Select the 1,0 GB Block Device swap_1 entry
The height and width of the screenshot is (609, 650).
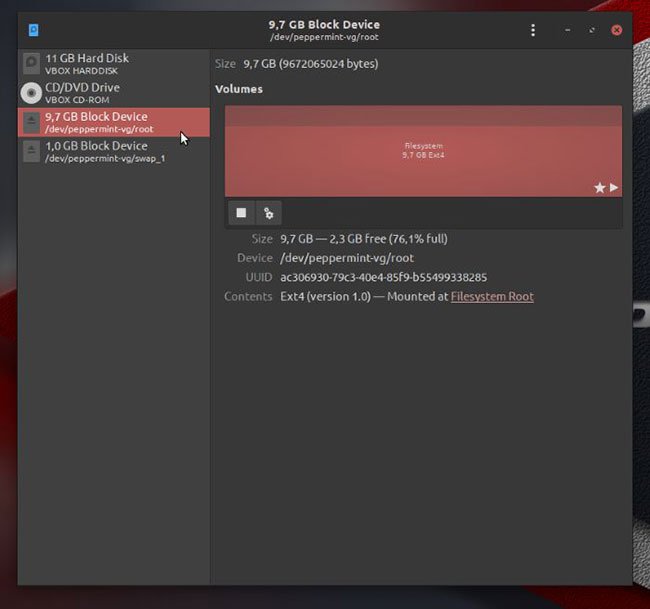tap(114, 151)
